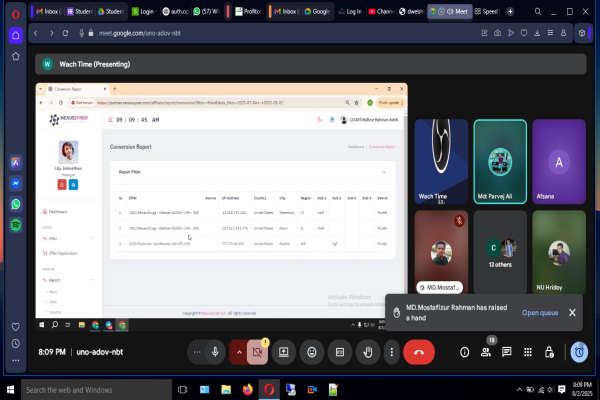
Task: Open the meeting details info icon
Action: click(x=464, y=352)
